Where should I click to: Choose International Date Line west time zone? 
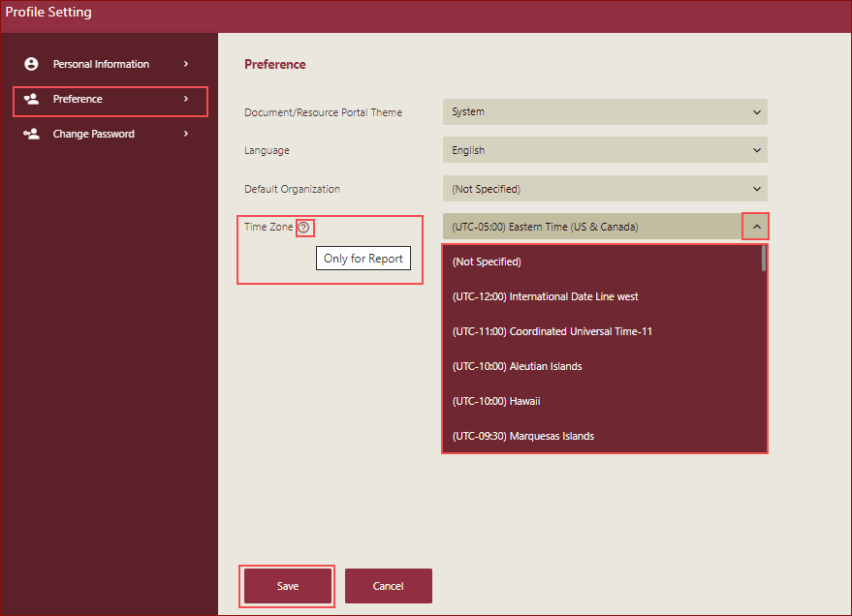545,296
